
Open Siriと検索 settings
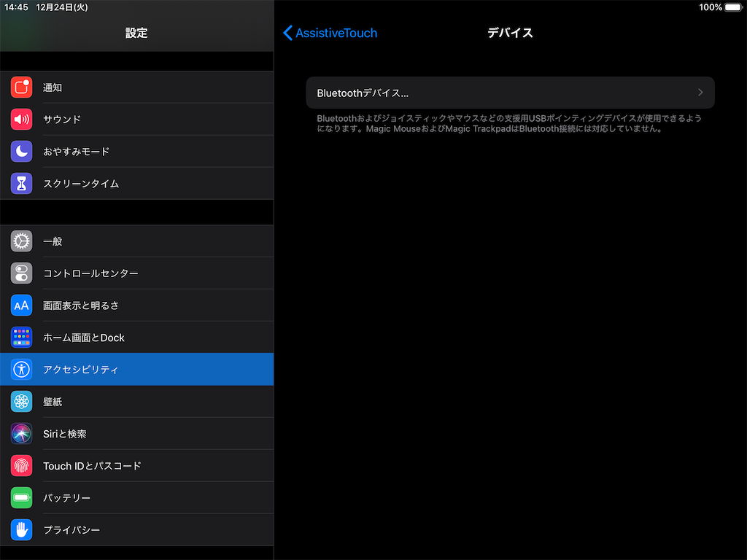point(136,433)
